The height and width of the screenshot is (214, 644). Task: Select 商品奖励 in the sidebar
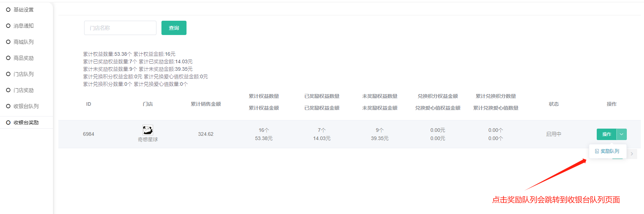pos(24,58)
